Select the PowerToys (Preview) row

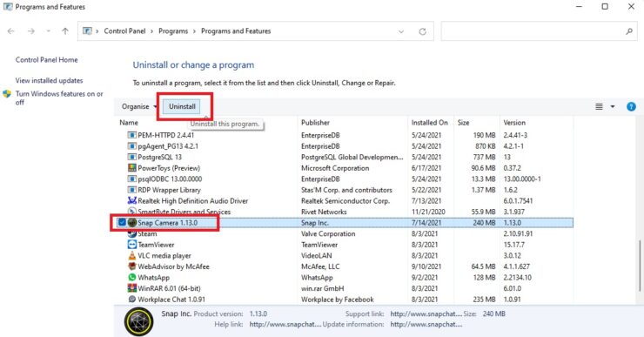click(x=344, y=168)
